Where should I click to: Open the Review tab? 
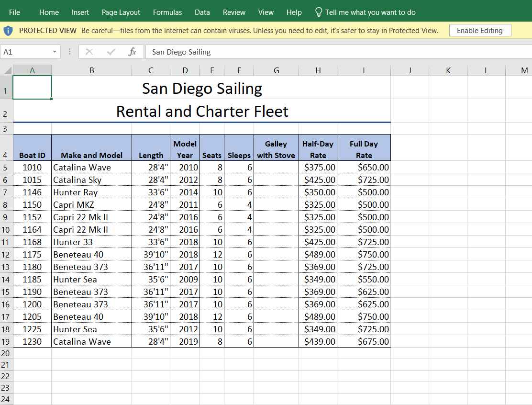234,12
